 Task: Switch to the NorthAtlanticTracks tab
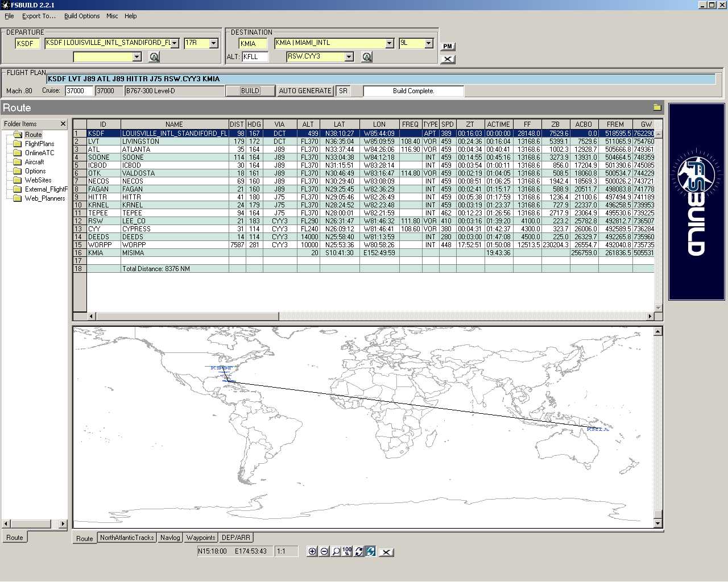pos(127,538)
